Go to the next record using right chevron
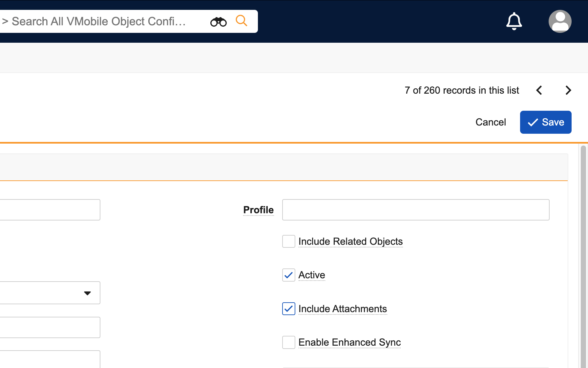This screenshot has width=588, height=368. click(x=568, y=90)
